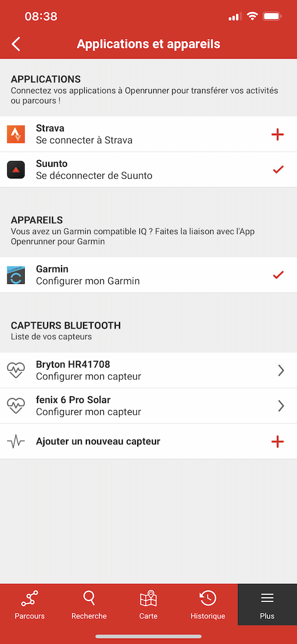Tap the pulse waveform icon for new sensor
297x644 pixels.
click(x=16, y=442)
